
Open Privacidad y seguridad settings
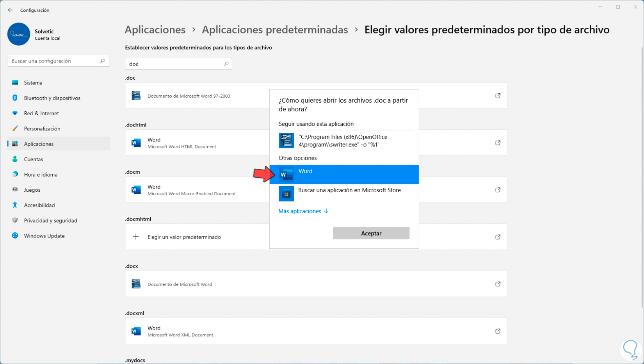click(x=59, y=220)
